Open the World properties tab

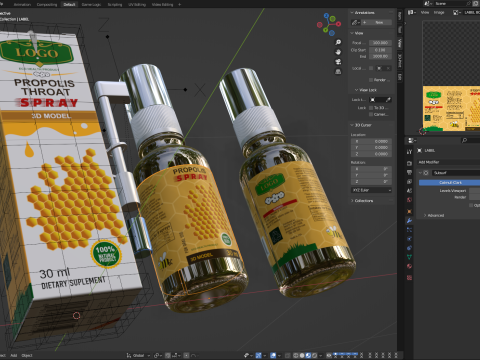(x=409, y=200)
